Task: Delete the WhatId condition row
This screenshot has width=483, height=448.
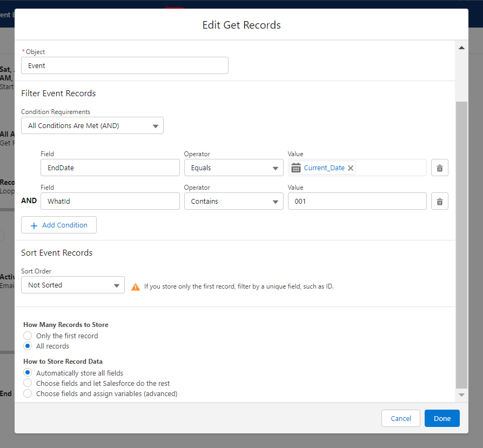Action: [439, 202]
